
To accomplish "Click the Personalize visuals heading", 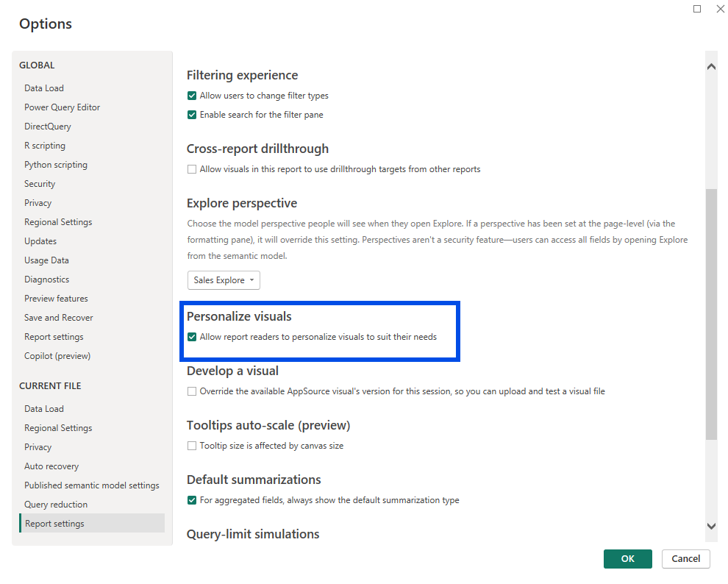I will (239, 316).
